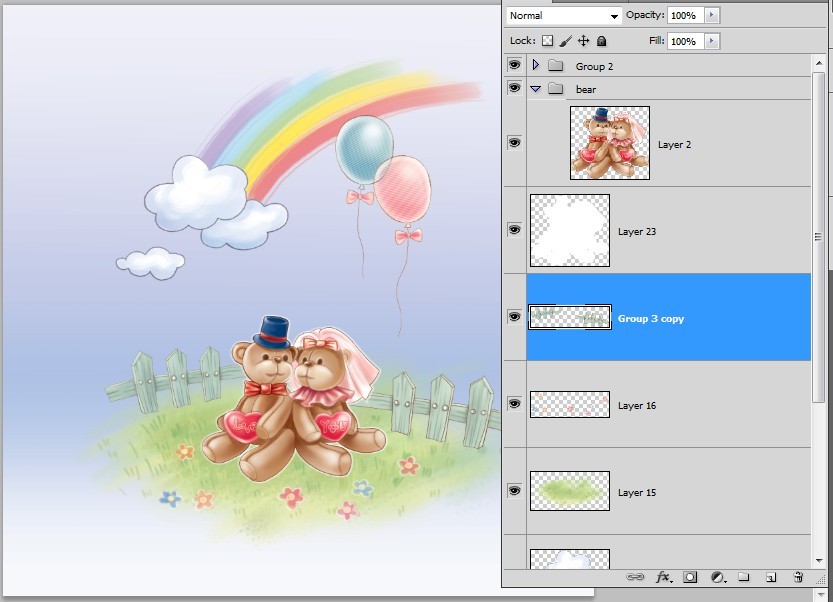Select the 'Layer 2' name

pyautogui.click(x=675, y=145)
